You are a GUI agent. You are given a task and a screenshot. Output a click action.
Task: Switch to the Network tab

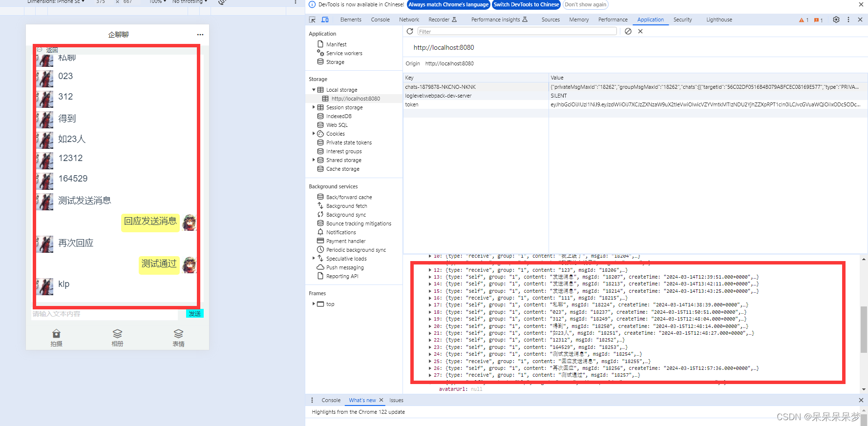409,20
